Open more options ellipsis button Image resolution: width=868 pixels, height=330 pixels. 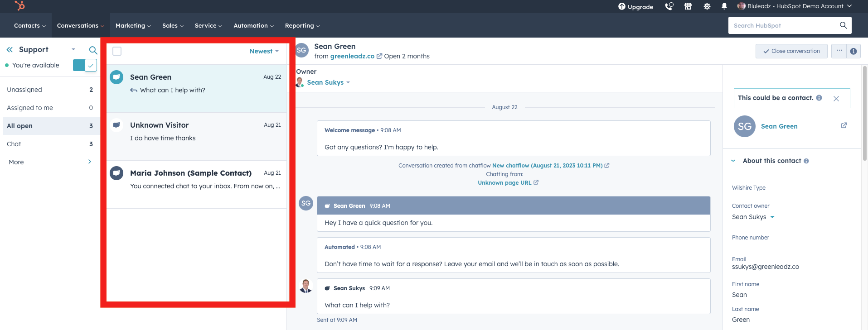pyautogui.click(x=839, y=51)
